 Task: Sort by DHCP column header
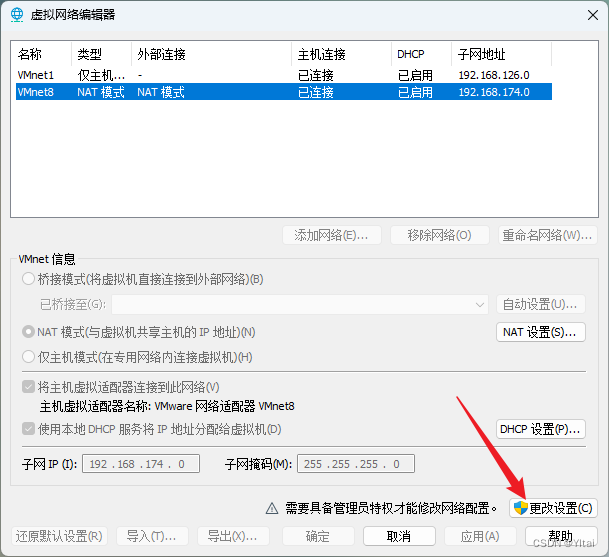pyautogui.click(x=421, y=54)
